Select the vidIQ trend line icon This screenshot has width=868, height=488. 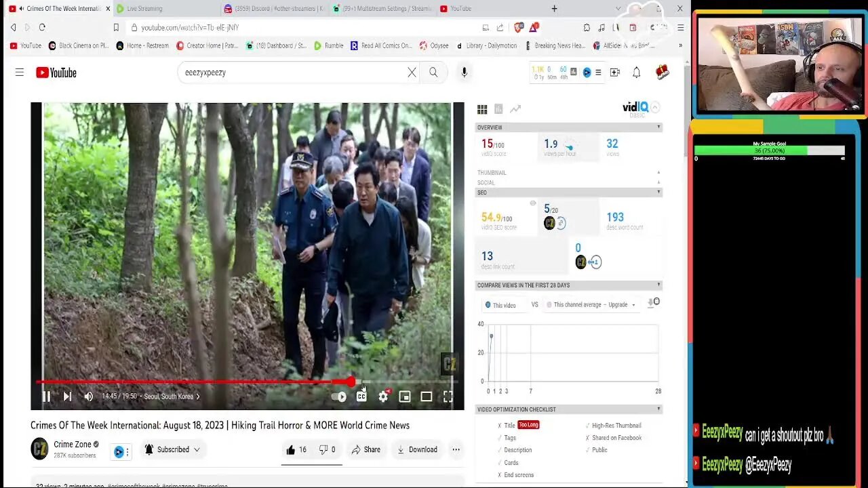(x=515, y=108)
